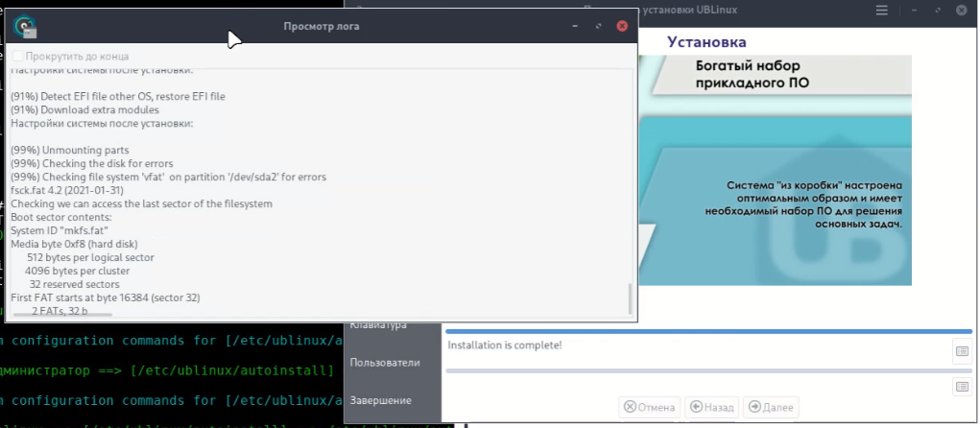The width and height of the screenshot is (980, 428).
Task: Click the 'Далее' button in the installer
Action: click(x=771, y=408)
